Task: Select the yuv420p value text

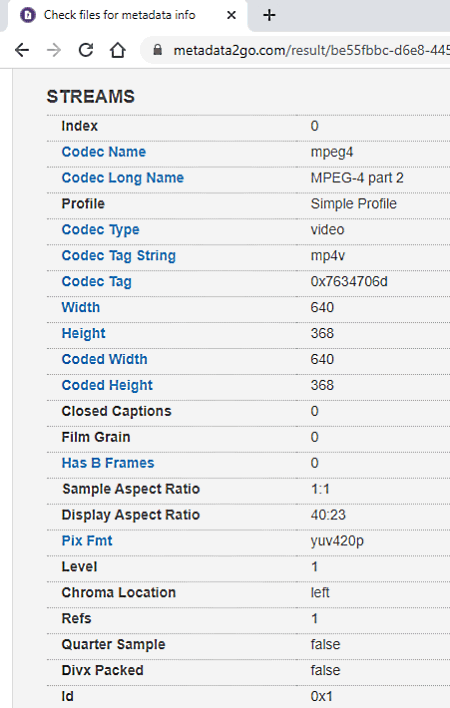Action: tap(337, 541)
